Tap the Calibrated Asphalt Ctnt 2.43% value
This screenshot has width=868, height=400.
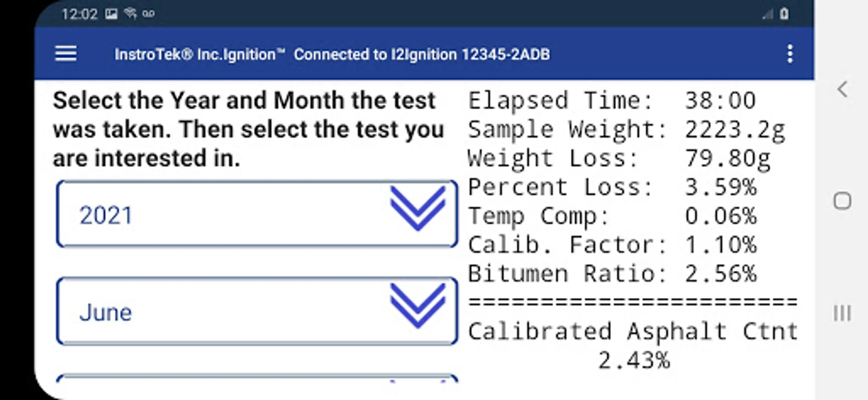tap(633, 360)
